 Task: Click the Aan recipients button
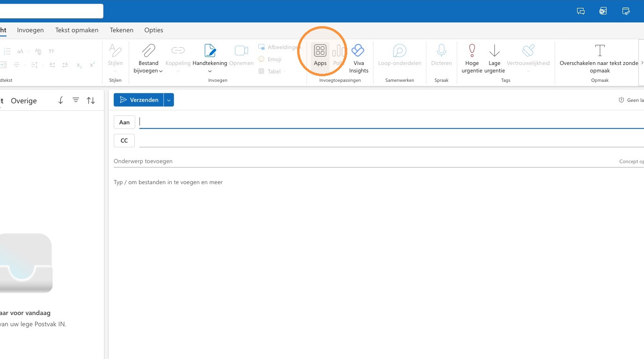124,122
